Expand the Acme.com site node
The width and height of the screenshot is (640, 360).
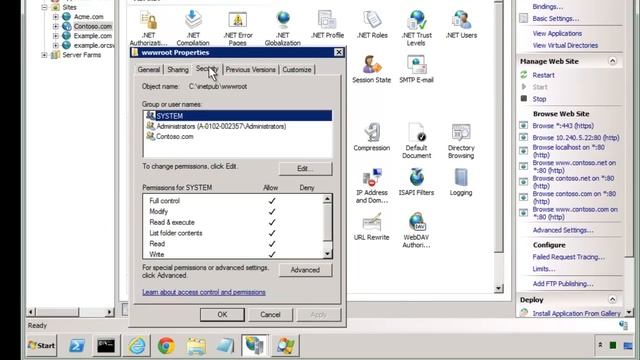pyautogui.click(x=56, y=17)
